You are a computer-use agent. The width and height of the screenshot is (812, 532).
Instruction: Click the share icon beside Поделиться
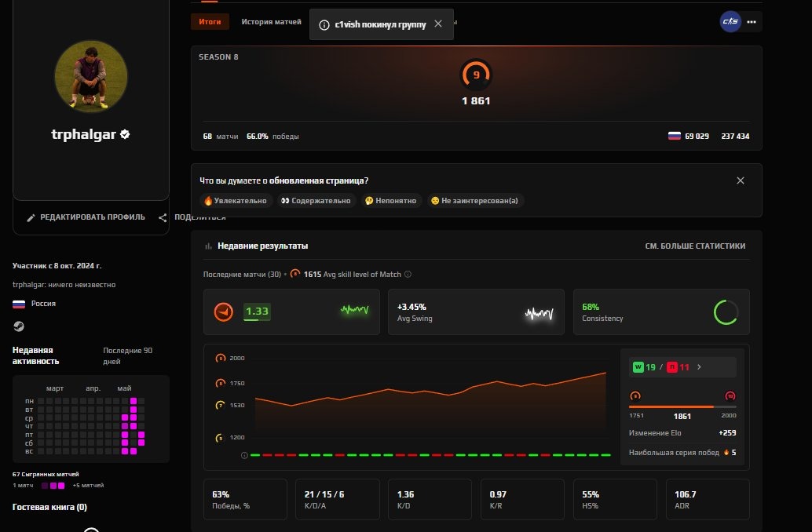tap(163, 218)
